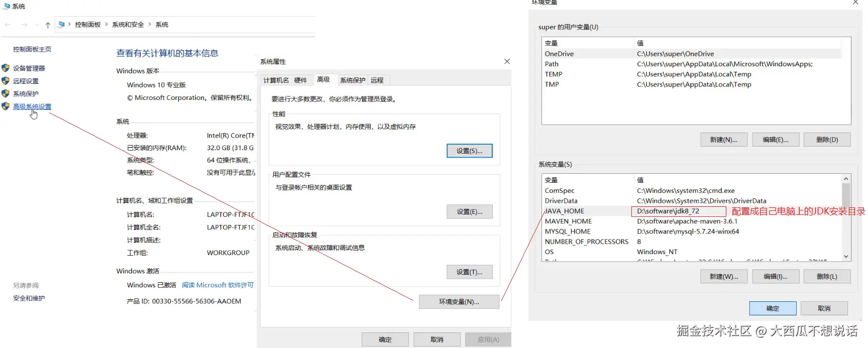The height and width of the screenshot is (348, 868).
Task: Click 取消 in 系统属性 dialog
Action: pos(437,339)
